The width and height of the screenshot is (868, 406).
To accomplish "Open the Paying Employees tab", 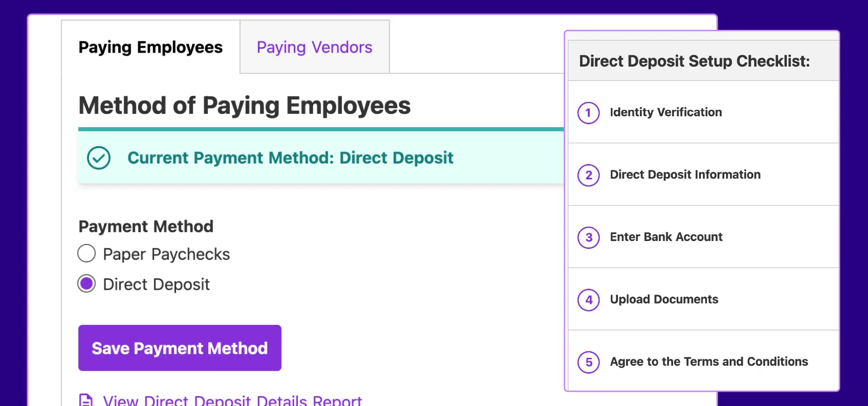I will [151, 47].
